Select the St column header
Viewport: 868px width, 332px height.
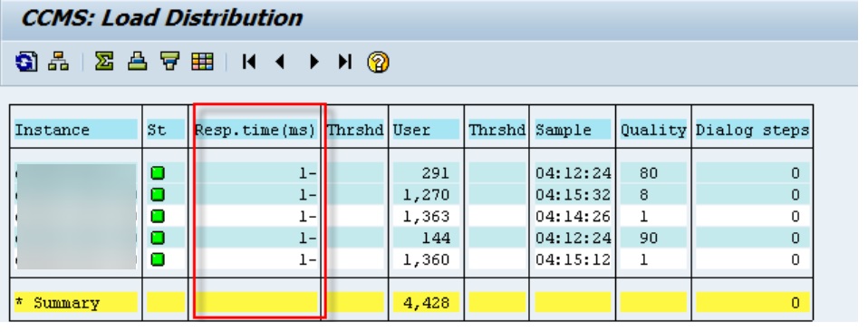tap(166, 130)
